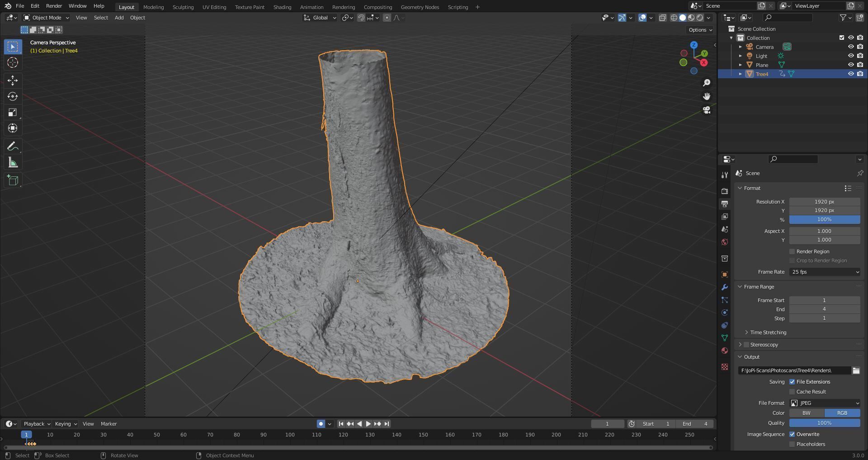
Task: Expand the Tree4 item in outliner
Action: click(x=741, y=74)
